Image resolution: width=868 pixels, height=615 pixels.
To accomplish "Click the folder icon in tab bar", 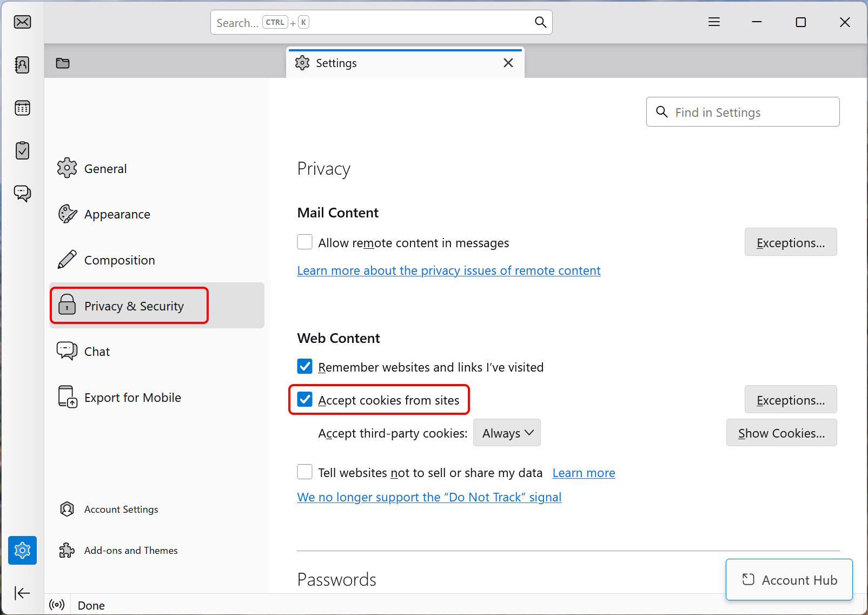I will point(63,63).
